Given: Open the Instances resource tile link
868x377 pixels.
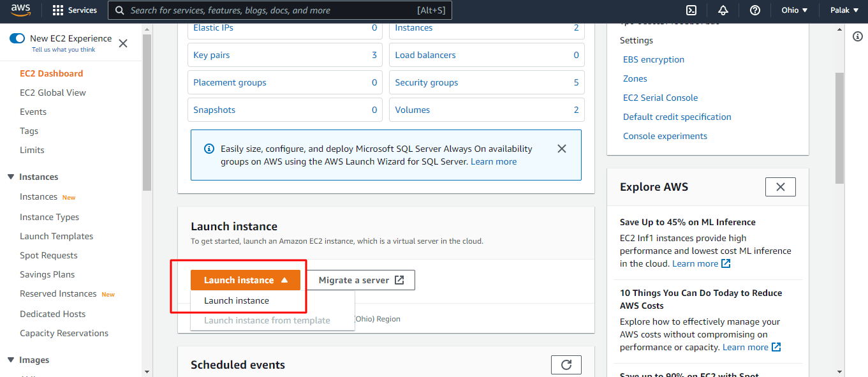Looking at the screenshot, I should tap(414, 27).
